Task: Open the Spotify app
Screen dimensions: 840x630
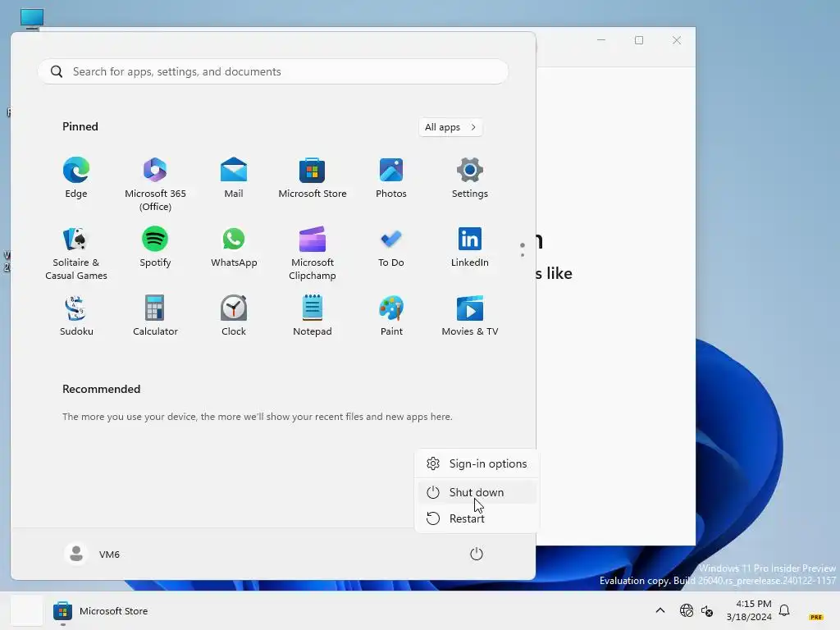Action: pyautogui.click(x=155, y=246)
